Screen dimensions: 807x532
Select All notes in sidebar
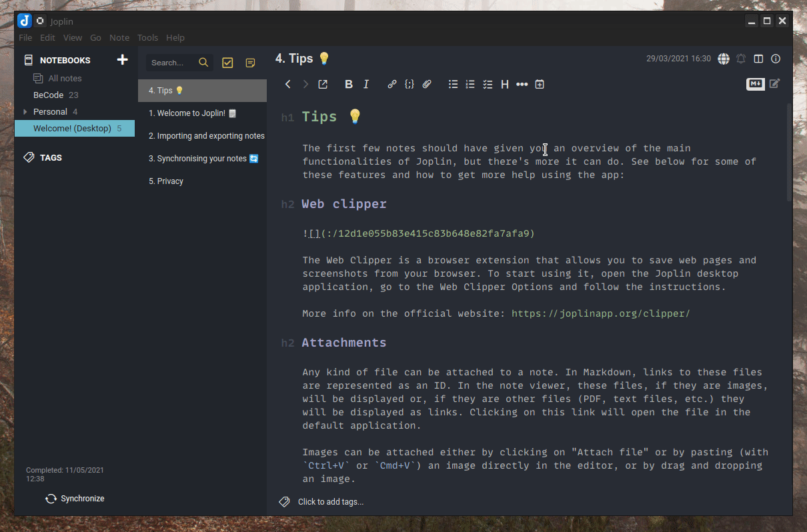point(65,79)
